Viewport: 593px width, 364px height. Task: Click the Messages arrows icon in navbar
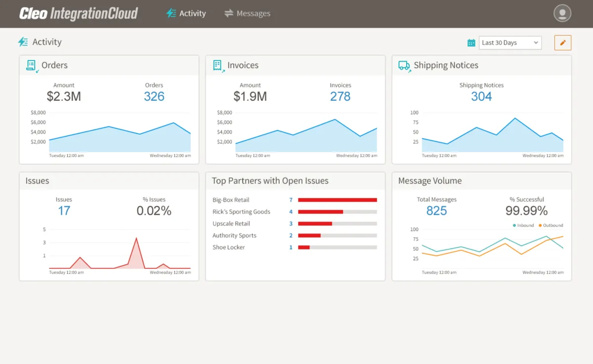tap(228, 13)
